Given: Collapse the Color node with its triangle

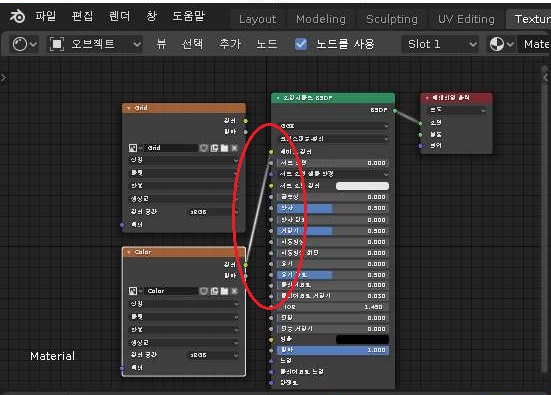Looking at the screenshot, I should [129, 252].
